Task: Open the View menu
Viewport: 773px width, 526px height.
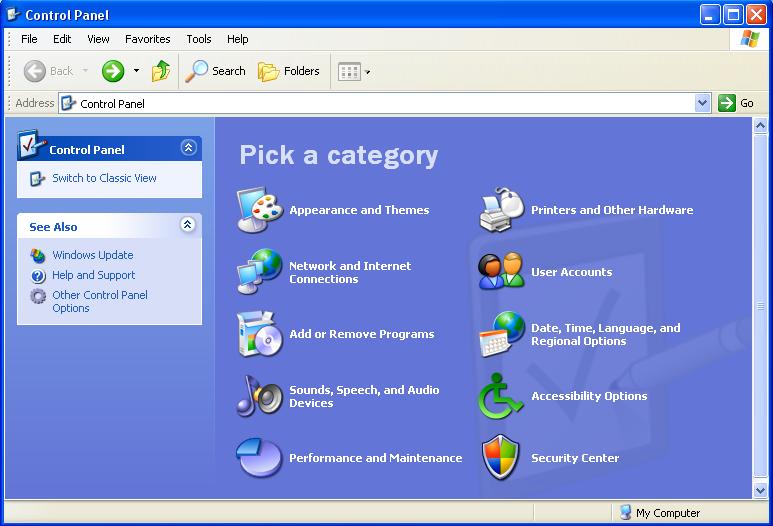Action: [98, 39]
